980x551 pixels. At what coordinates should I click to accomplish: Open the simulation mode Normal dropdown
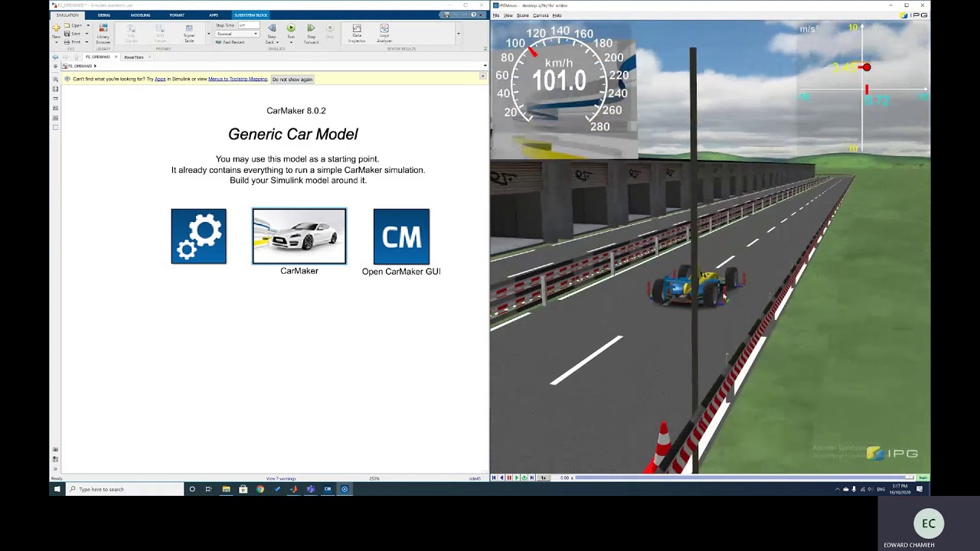pos(237,34)
